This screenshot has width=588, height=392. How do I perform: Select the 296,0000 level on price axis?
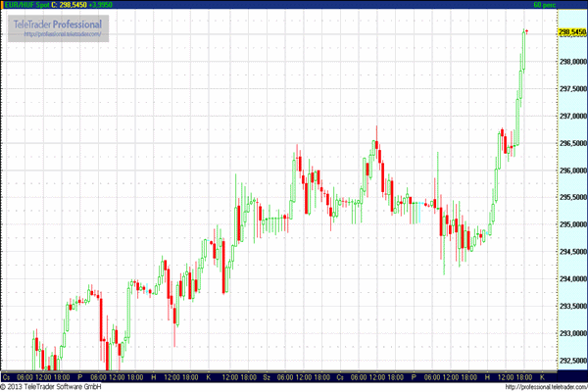[571, 171]
